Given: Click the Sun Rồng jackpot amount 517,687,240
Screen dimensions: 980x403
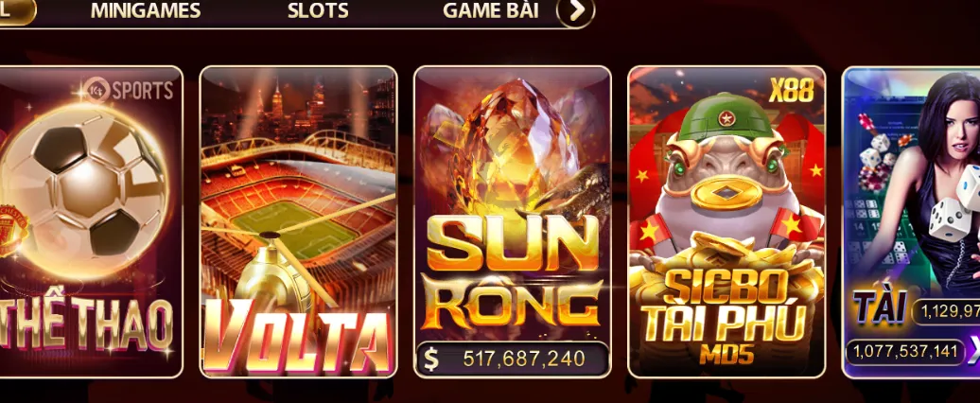Looking at the screenshot, I should tap(524, 359).
